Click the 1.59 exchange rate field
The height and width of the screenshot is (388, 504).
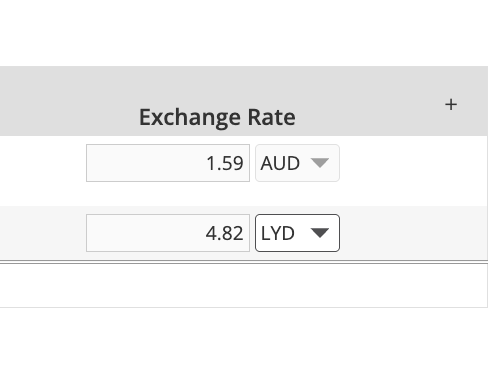[x=168, y=163]
